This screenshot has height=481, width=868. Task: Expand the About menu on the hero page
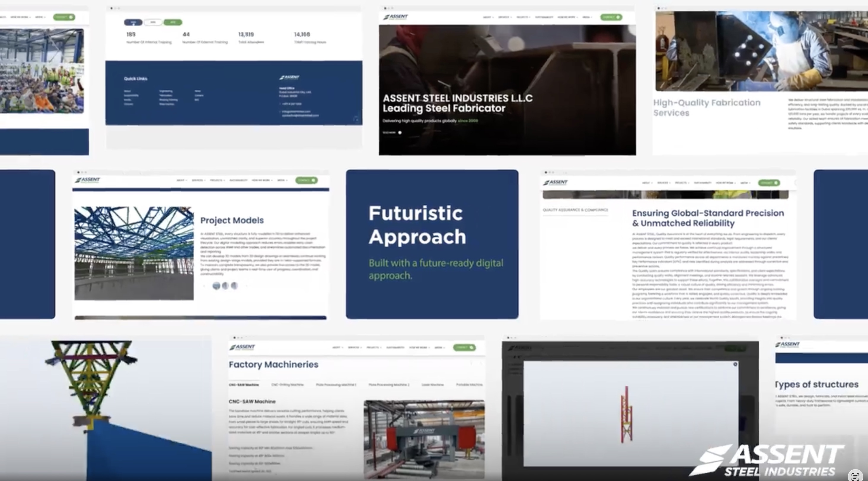(488, 17)
